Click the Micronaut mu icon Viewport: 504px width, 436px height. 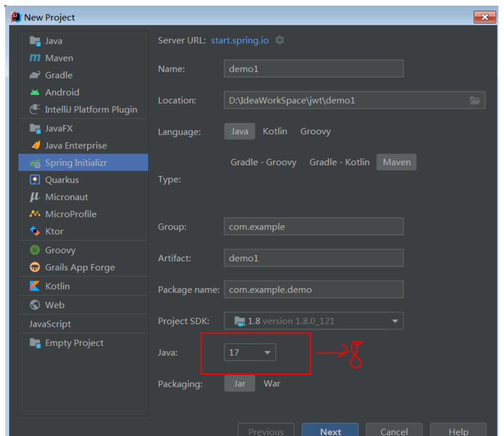(x=35, y=197)
